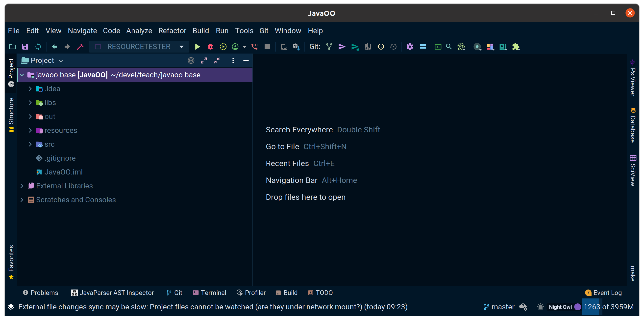
Task: Expand the src folder
Action: [30, 145]
